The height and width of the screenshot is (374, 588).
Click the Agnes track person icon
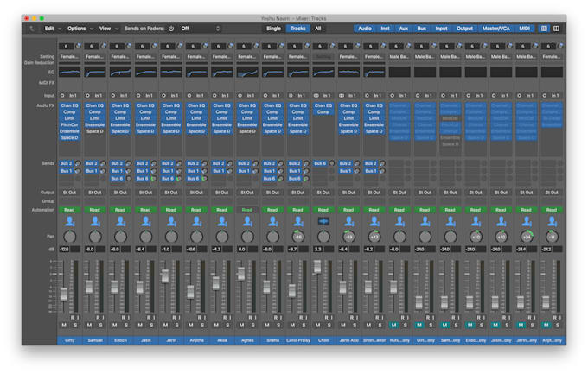247,222
